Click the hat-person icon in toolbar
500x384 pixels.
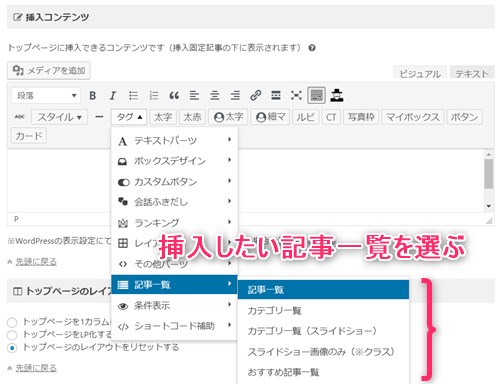point(337,96)
